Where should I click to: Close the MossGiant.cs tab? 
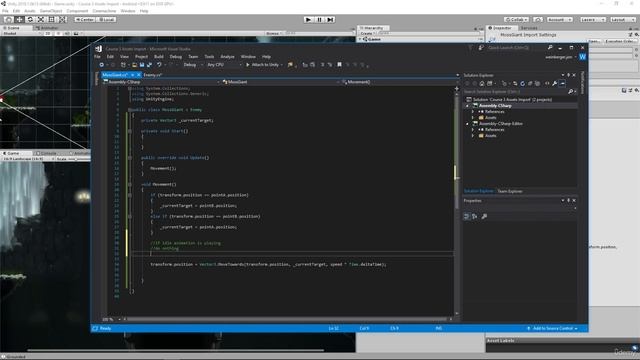tap(138, 75)
